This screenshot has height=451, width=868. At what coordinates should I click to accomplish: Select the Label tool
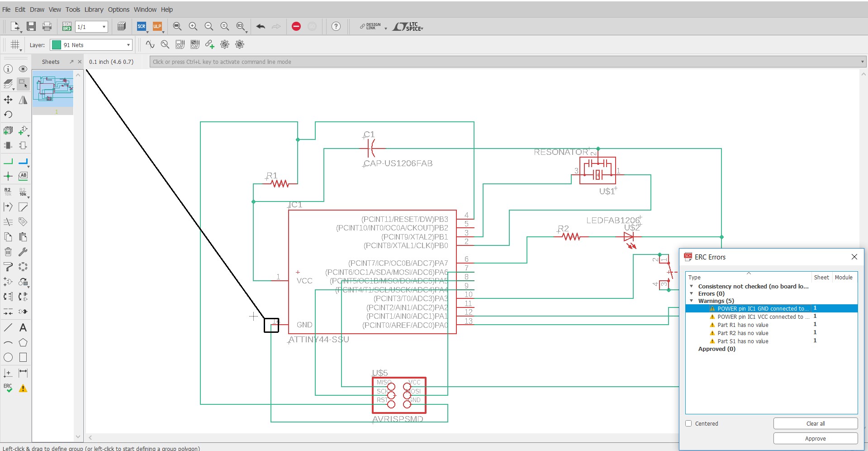click(23, 176)
